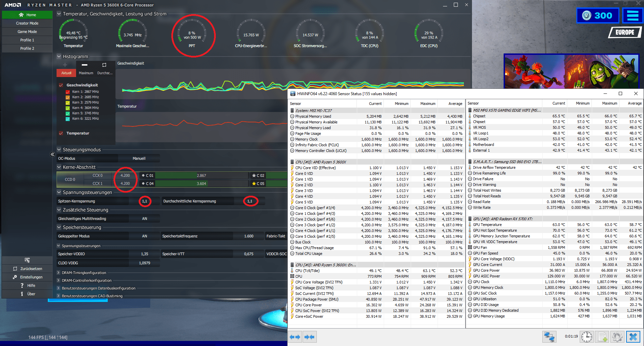644x346 pixels.
Task: Open Game Mode in the sidebar
Action: [27, 32]
